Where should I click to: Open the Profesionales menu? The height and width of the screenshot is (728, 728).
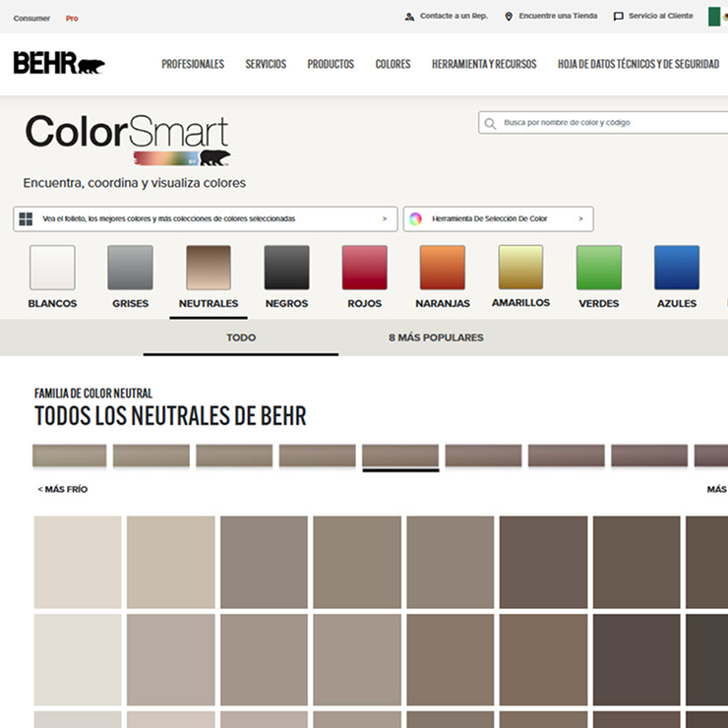tap(193, 64)
